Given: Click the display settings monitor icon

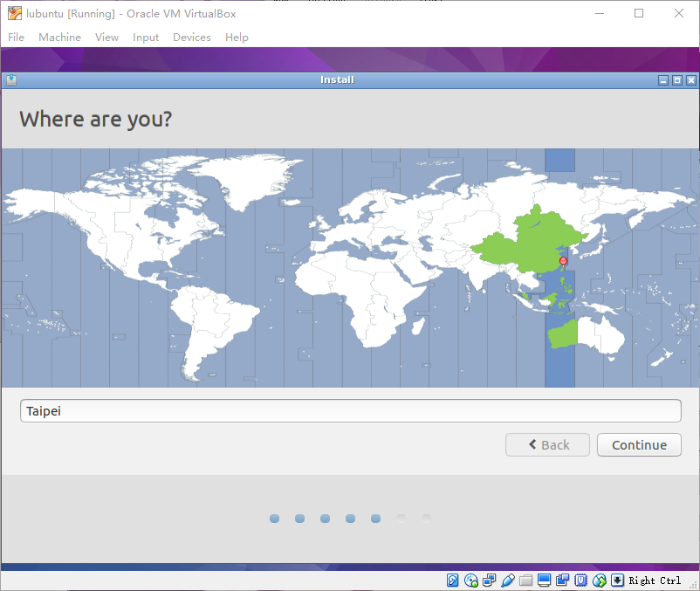Looking at the screenshot, I should tap(544, 581).
